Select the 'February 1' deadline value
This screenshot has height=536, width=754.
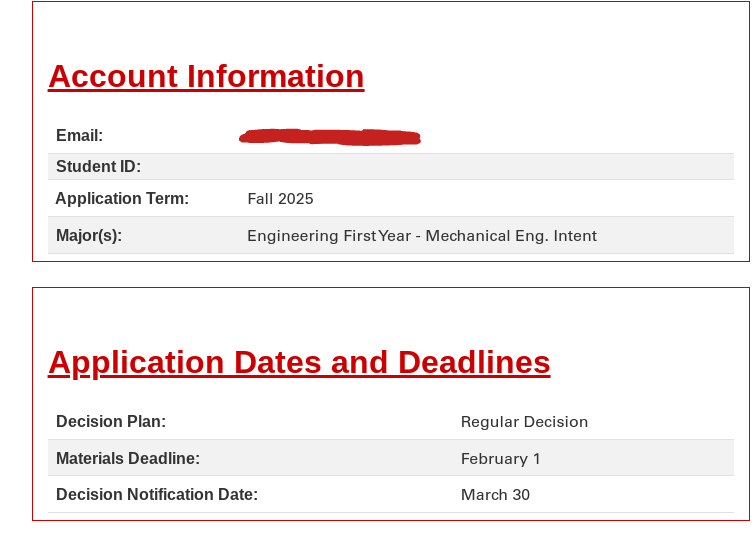(500, 459)
